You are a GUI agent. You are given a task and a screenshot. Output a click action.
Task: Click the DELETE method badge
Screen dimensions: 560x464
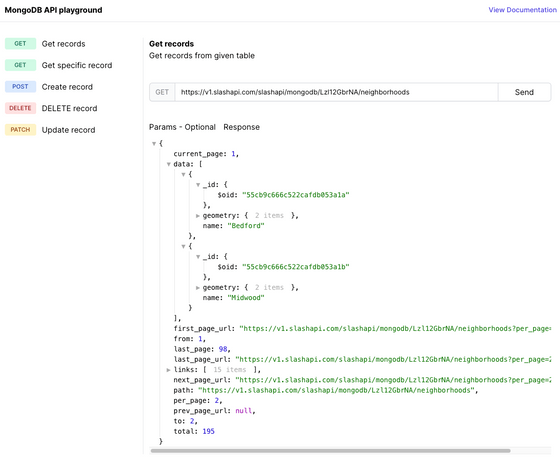pos(20,108)
